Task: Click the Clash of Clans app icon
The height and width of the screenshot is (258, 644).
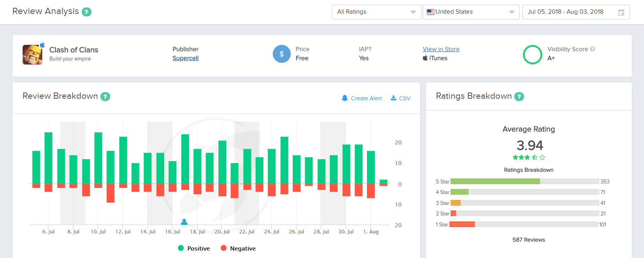Action: 32,55
